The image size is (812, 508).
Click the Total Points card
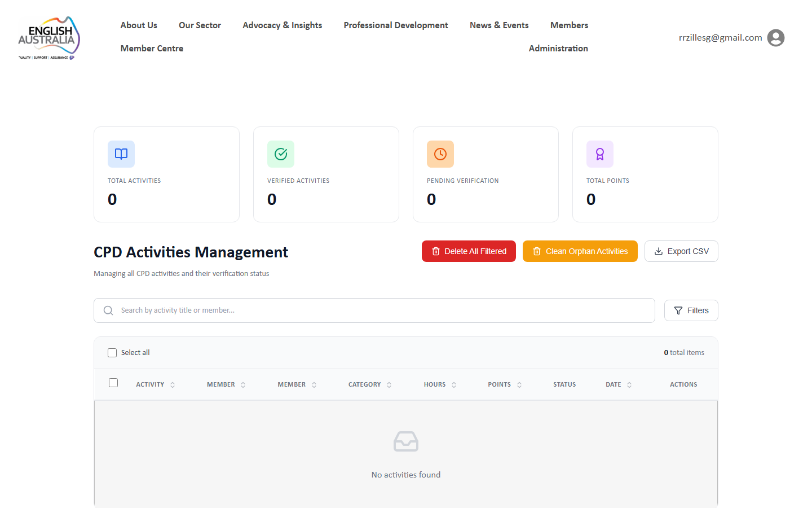[x=645, y=174]
